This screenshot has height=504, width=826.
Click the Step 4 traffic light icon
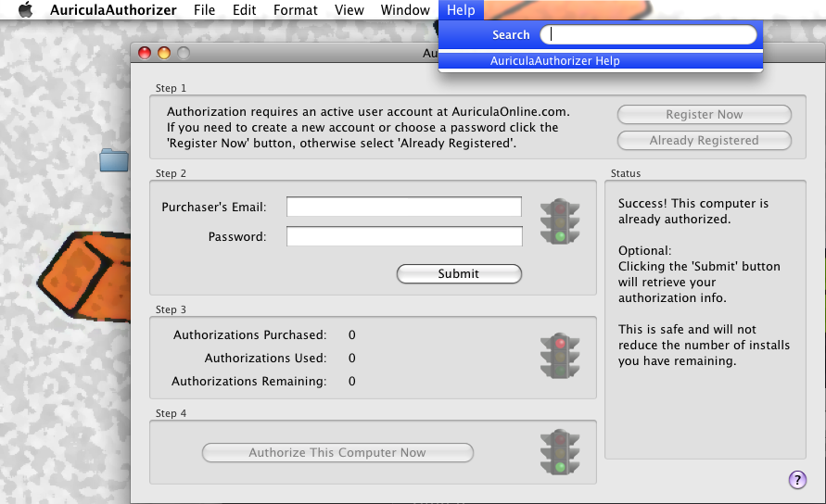point(560,452)
